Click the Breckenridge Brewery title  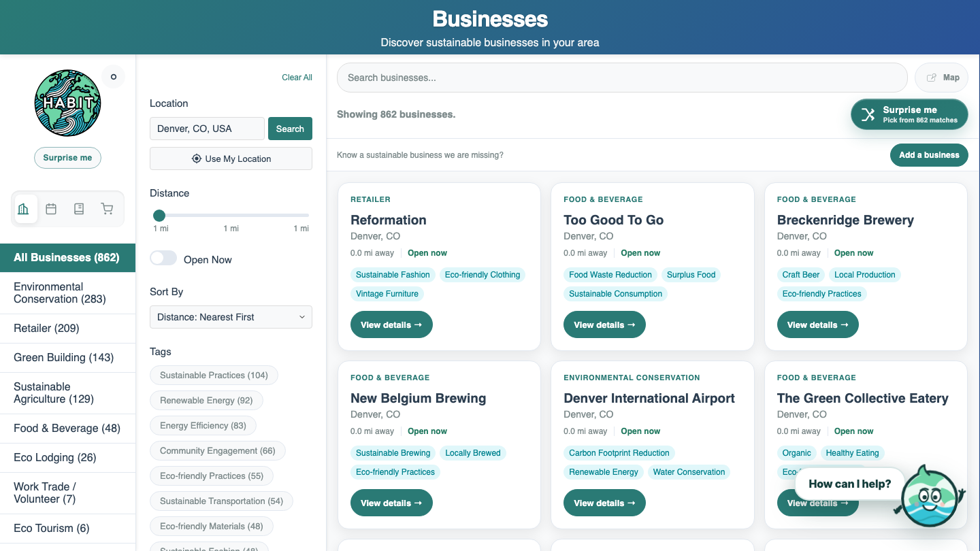click(x=845, y=220)
